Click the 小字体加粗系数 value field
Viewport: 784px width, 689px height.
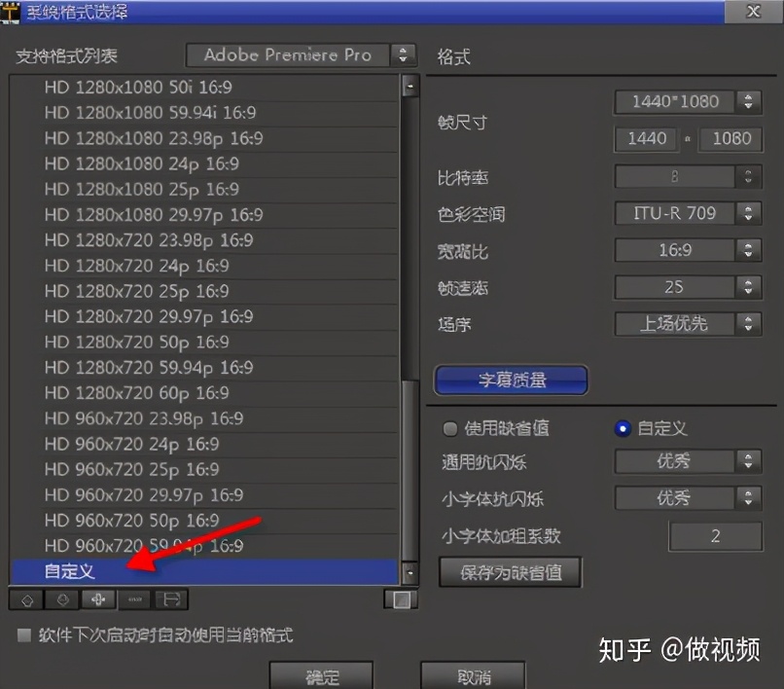715,536
